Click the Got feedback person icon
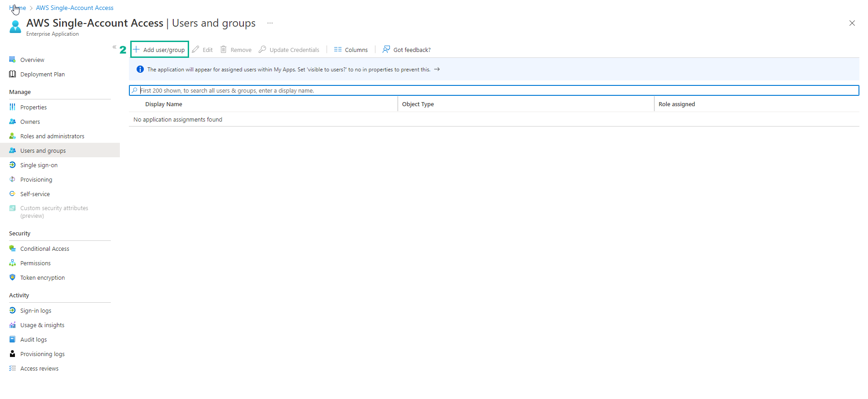The height and width of the screenshot is (399, 868). [386, 49]
